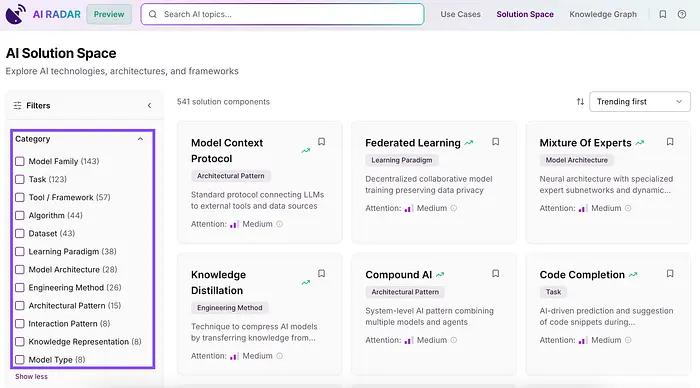Click trending arrow beside Code Completion
The width and height of the screenshot is (700, 388).
633,275
